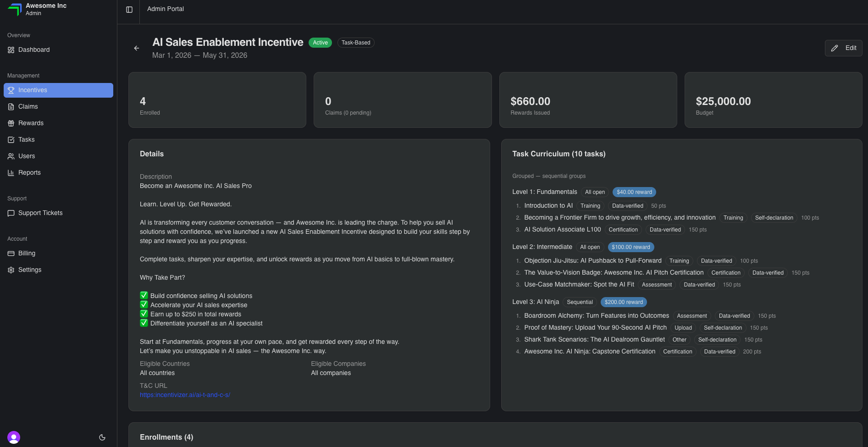Viewport: 868px width, 447px height.
Task: Select Proof of Mastery task
Action: pos(596,328)
